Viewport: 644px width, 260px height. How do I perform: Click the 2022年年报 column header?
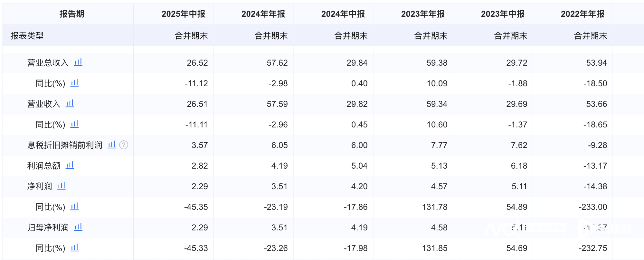(x=582, y=14)
